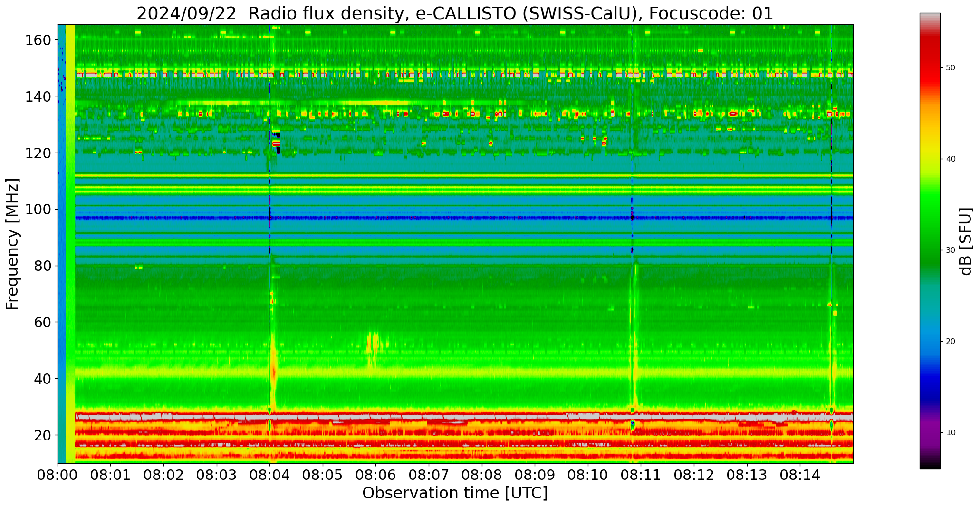
Task: Click the 60 MHz frequency tick label
Action: (42, 322)
